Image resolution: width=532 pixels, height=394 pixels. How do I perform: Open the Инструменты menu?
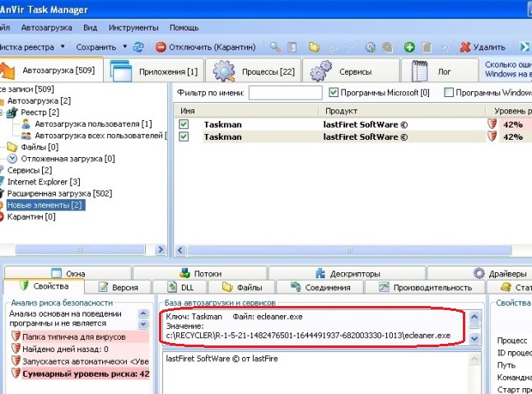coord(133,28)
